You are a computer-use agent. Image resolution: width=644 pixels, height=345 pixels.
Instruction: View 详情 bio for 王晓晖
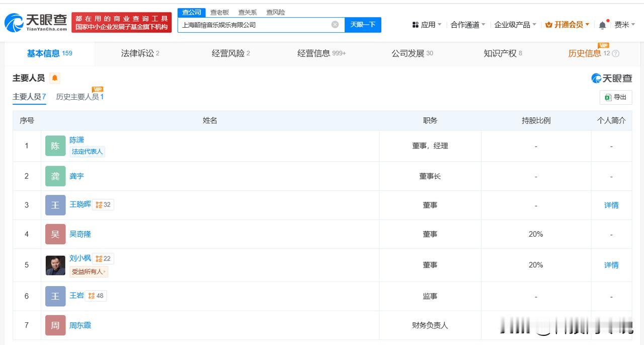click(611, 205)
